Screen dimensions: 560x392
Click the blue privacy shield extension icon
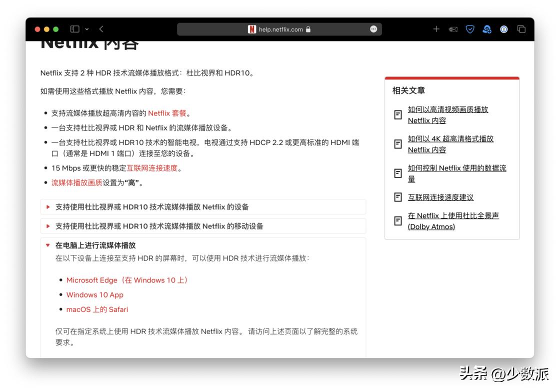pos(470,29)
